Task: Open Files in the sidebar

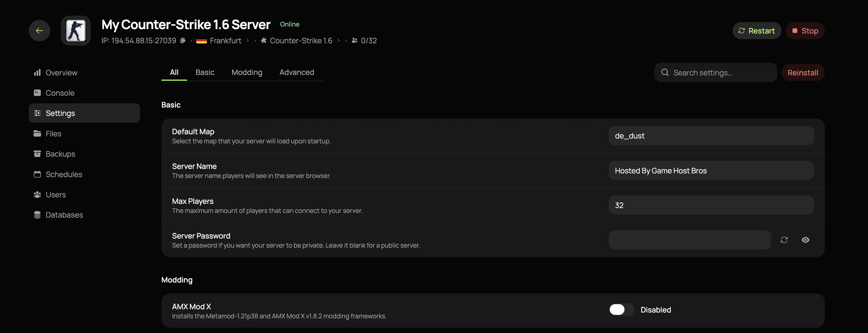Action: [x=84, y=134]
